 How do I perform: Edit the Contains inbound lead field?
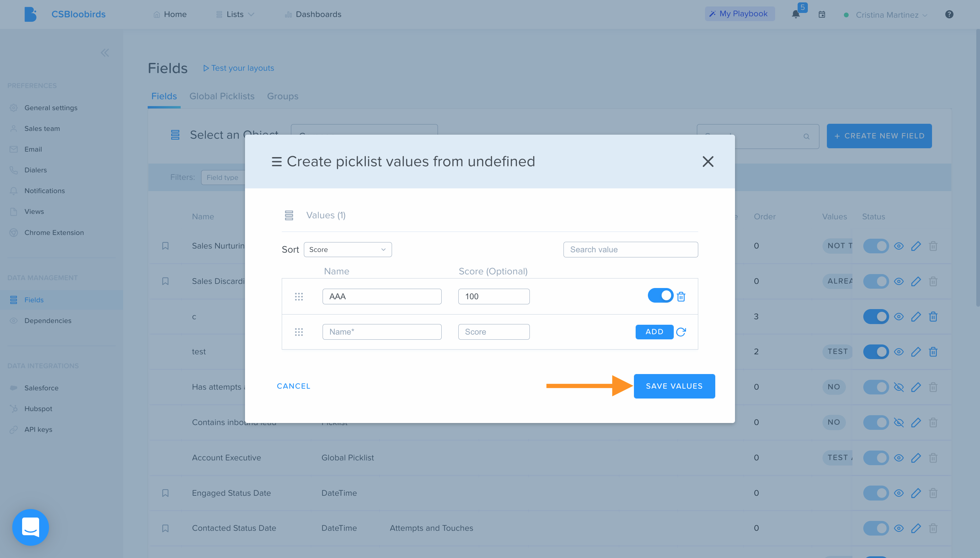pos(916,422)
